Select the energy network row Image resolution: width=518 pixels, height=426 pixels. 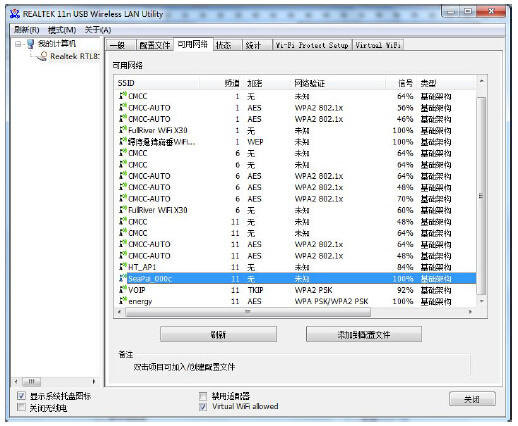point(295,301)
